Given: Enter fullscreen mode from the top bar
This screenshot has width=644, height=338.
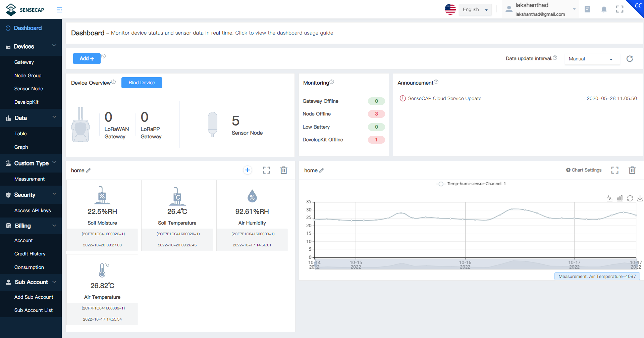Looking at the screenshot, I should click(620, 9).
